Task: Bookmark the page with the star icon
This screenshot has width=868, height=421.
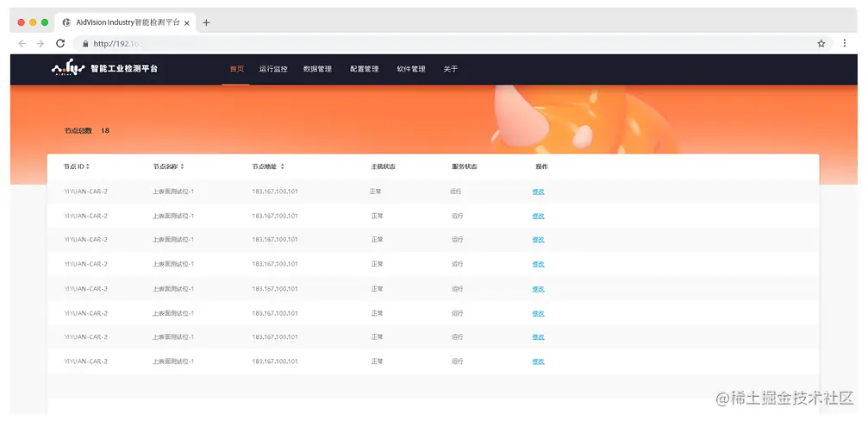Action: point(821,43)
